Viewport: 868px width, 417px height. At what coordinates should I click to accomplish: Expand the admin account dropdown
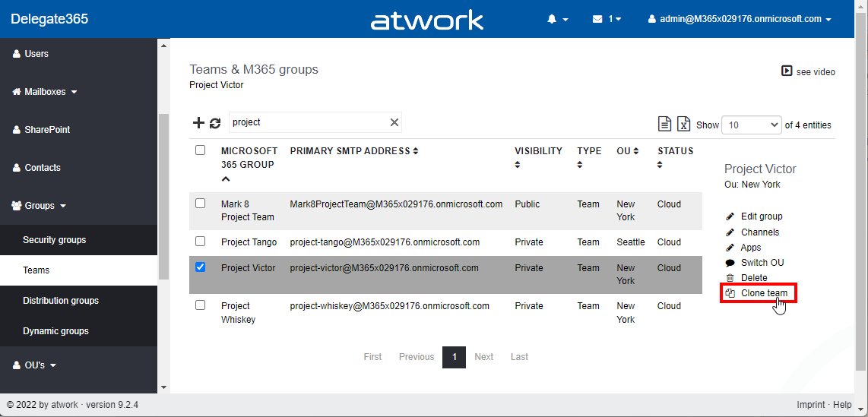point(740,19)
